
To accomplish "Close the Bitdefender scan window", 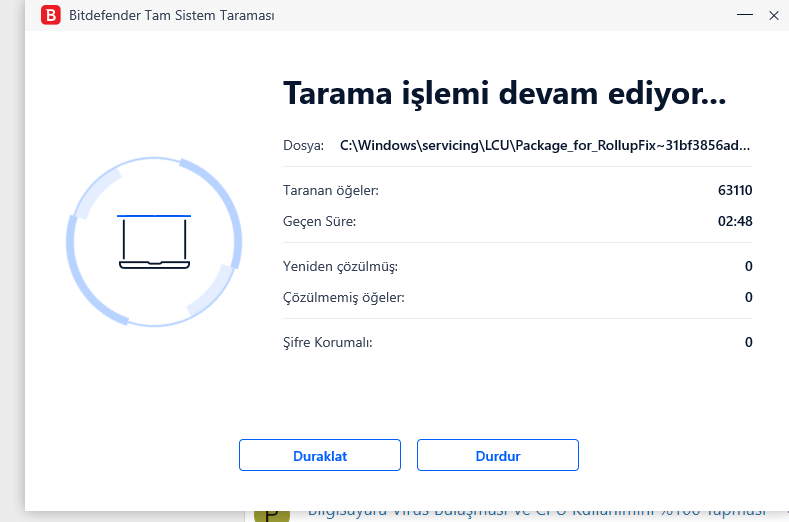I will pyautogui.click(x=774, y=16).
